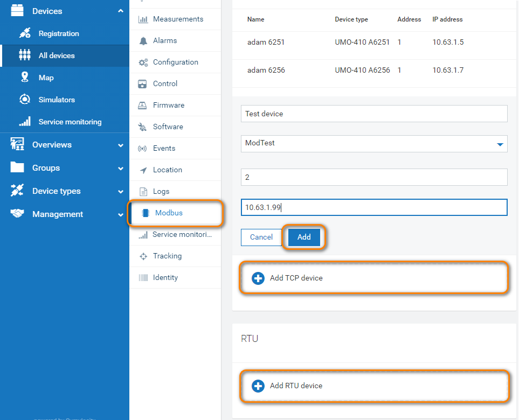Click the Control panel icon
The height and width of the screenshot is (420, 519).
(142, 84)
